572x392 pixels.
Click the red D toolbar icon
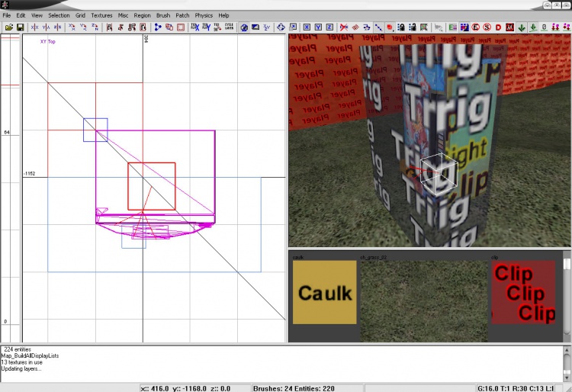point(498,27)
